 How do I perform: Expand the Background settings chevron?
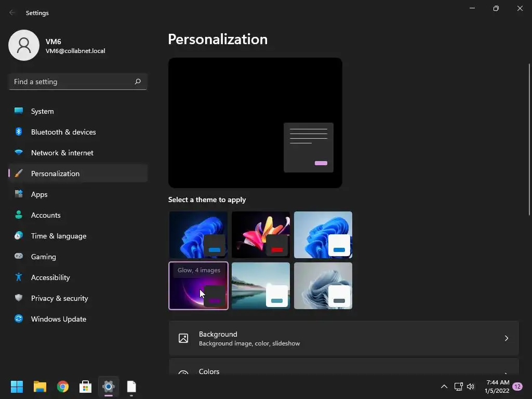click(x=506, y=338)
